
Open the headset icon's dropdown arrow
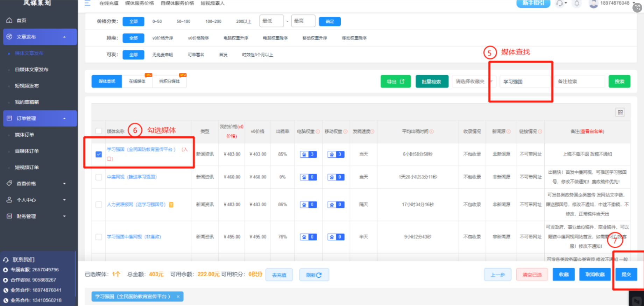[x=566, y=3]
